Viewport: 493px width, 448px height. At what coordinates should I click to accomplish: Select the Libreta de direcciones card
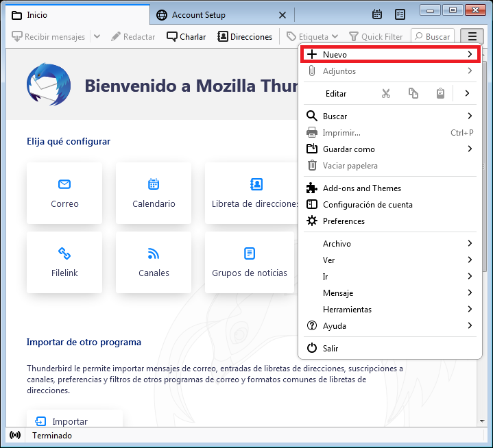252,193
